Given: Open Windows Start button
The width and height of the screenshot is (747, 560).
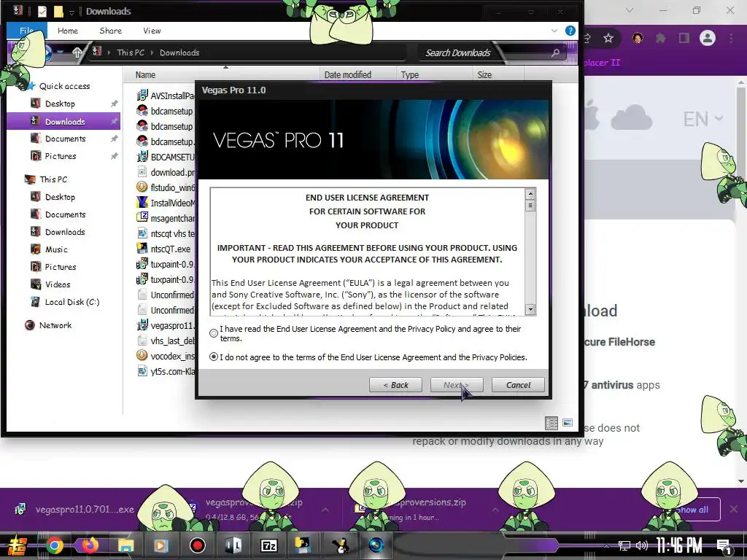Looking at the screenshot, I should 18,545.
